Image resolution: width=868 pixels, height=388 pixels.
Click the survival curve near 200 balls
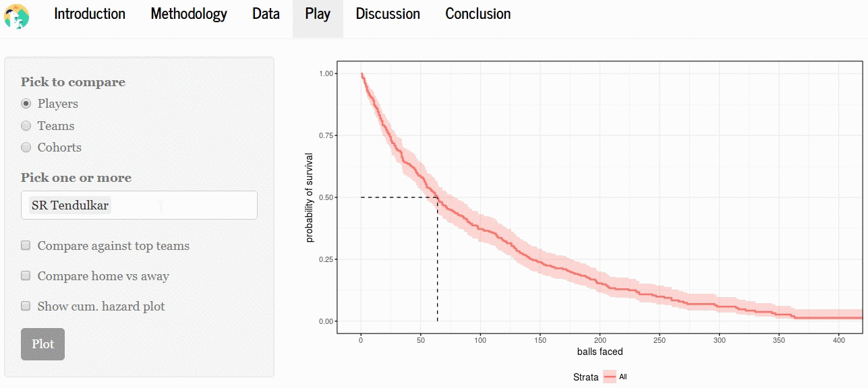click(x=600, y=282)
